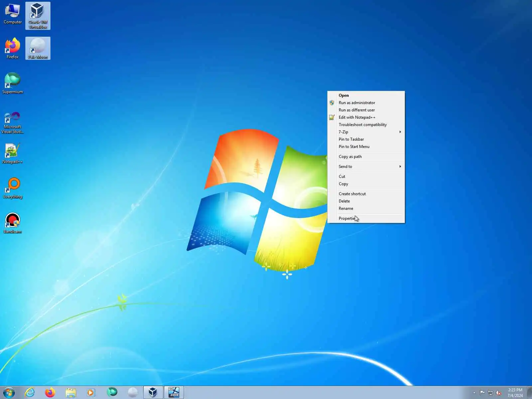Show hidden system tray icons

[474, 393]
